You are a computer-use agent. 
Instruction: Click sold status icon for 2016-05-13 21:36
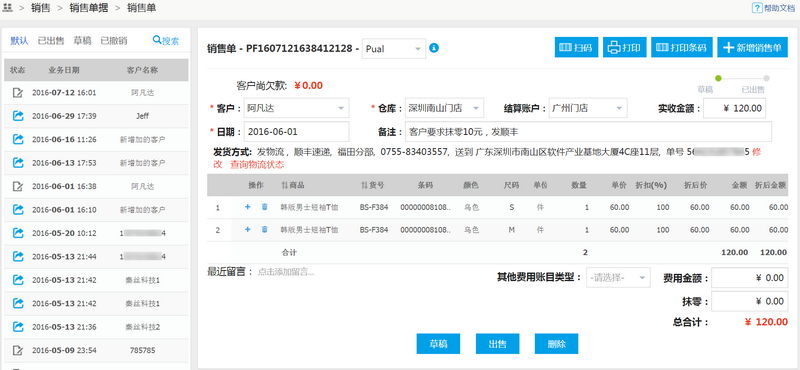18,326
